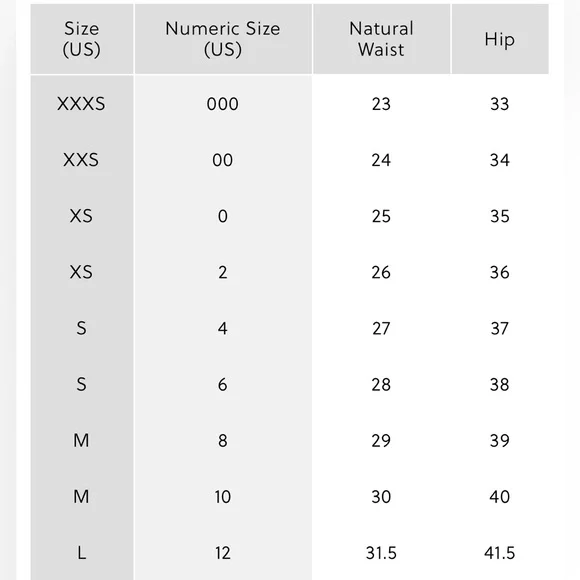This screenshot has height=580, width=580.
Task: Click the L size row label
Action: [82, 553]
